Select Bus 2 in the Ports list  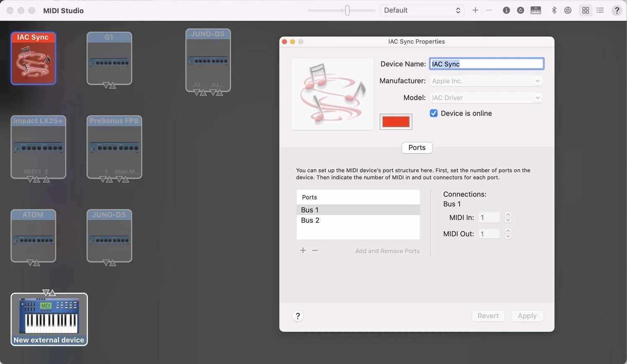point(310,220)
